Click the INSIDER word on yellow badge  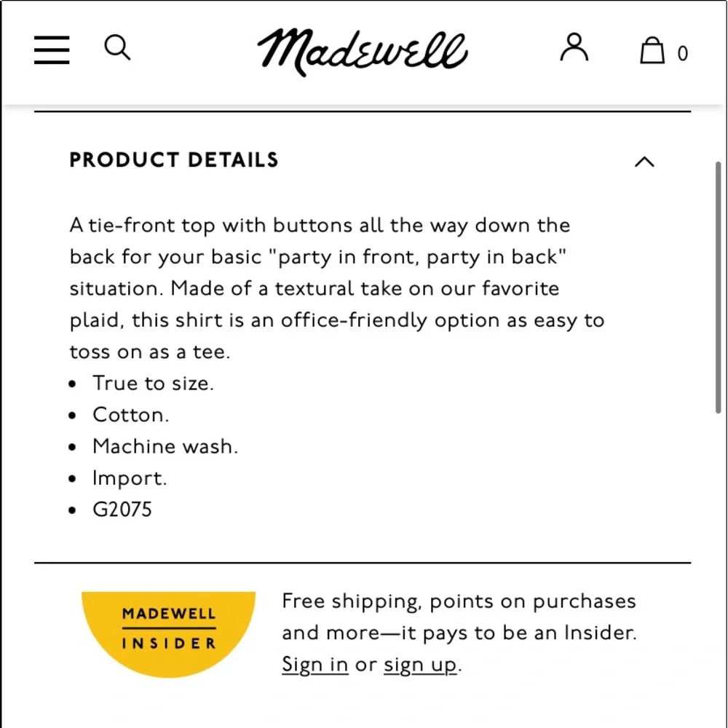click(x=169, y=644)
